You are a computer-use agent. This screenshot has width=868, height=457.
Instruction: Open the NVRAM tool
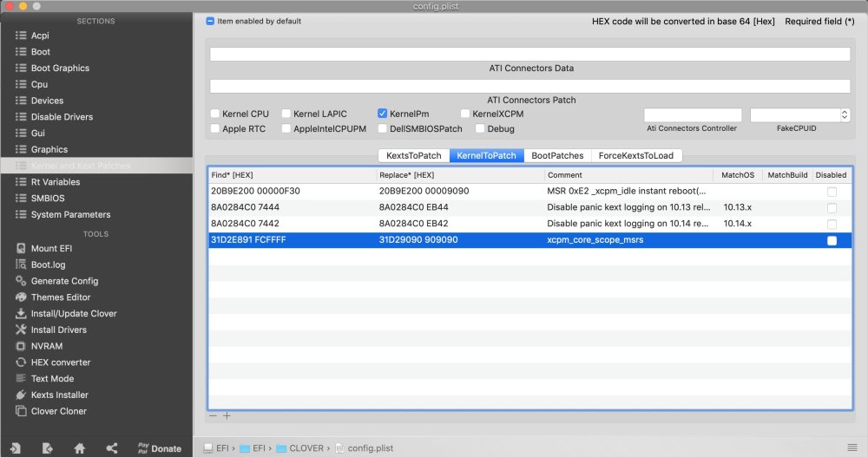coord(47,346)
